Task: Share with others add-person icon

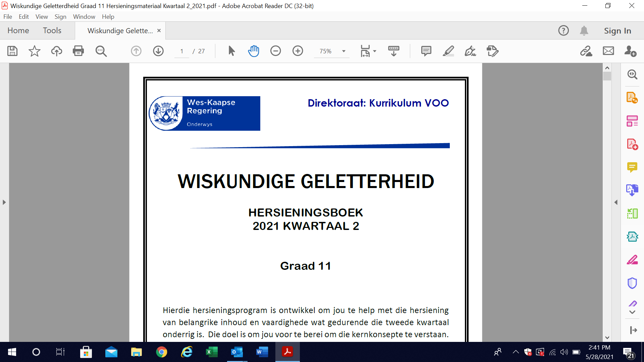Action: click(630, 51)
